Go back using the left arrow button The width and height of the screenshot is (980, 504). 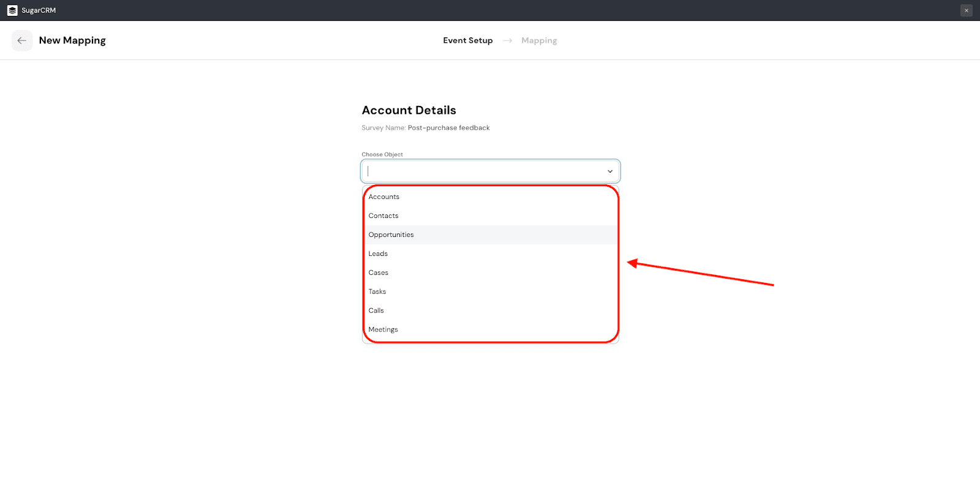[x=22, y=40]
